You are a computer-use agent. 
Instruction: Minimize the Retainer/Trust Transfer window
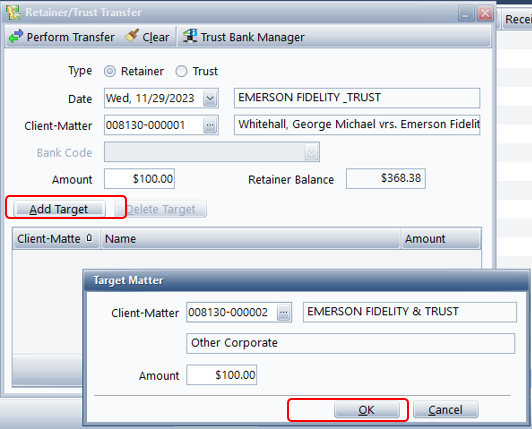tap(466, 13)
